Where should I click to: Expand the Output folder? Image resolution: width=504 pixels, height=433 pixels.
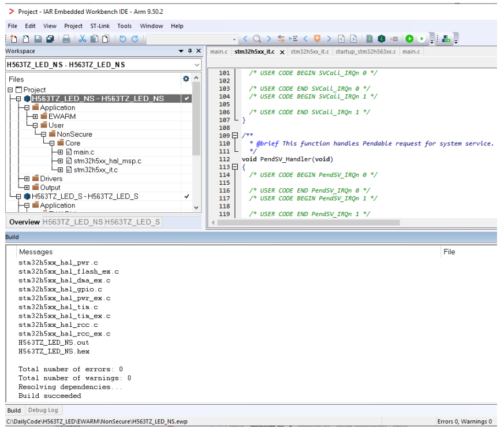pyautogui.click(x=27, y=188)
